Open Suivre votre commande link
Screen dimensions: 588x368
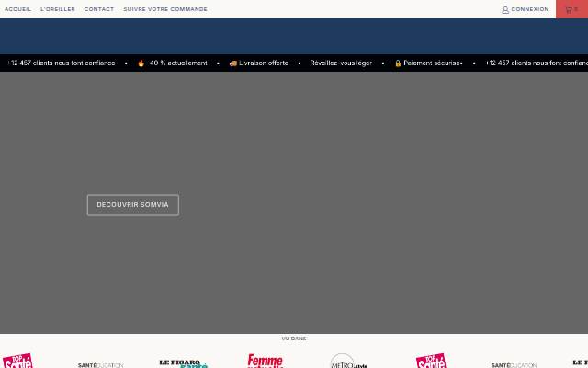[x=165, y=9]
